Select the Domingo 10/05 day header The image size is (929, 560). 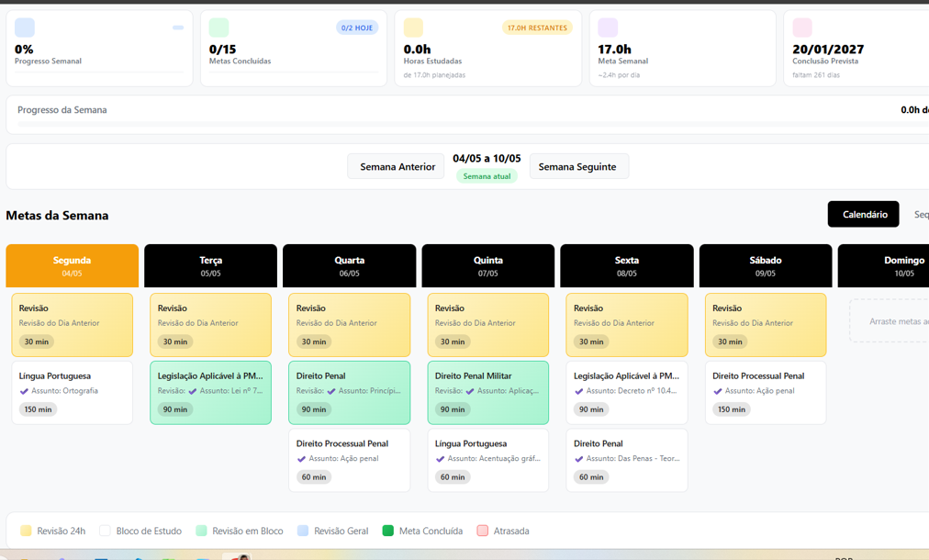883,265
